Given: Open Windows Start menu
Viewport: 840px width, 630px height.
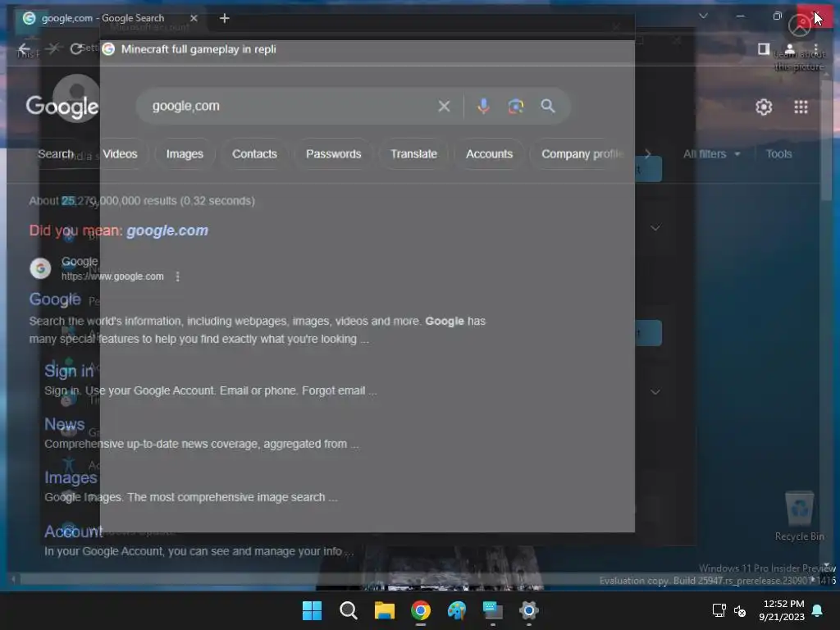Looking at the screenshot, I should 312,610.
